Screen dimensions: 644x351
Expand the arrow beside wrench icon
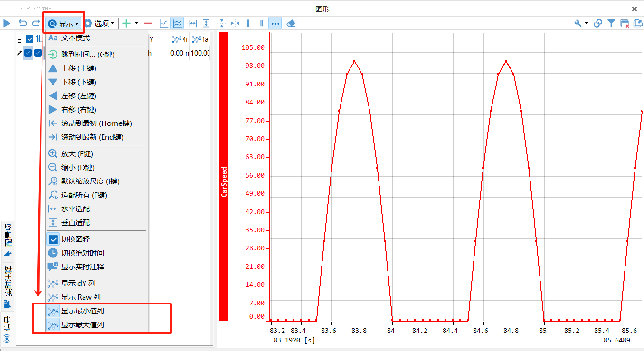point(586,23)
